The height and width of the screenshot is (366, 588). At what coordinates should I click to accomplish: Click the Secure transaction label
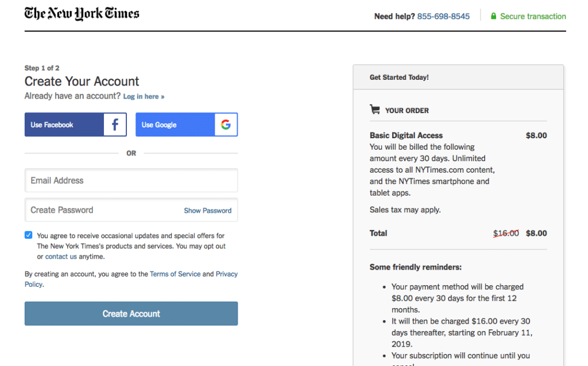(x=533, y=16)
